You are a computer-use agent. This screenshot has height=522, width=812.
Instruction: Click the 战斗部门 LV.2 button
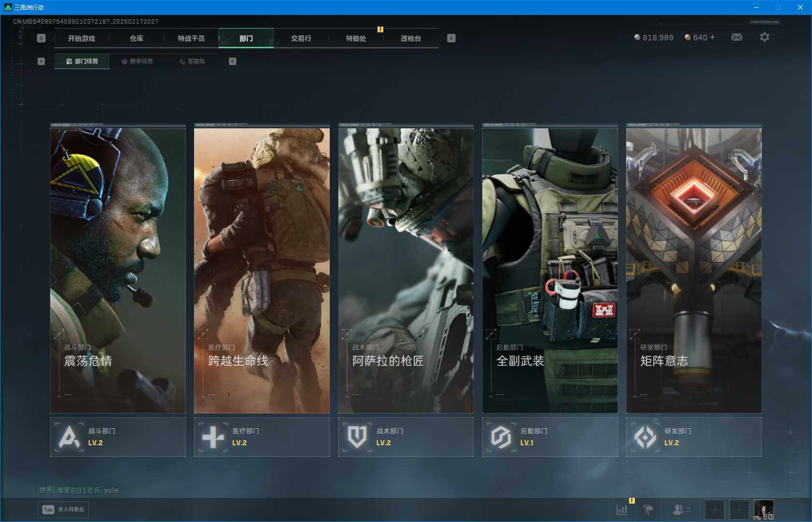coord(118,437)
